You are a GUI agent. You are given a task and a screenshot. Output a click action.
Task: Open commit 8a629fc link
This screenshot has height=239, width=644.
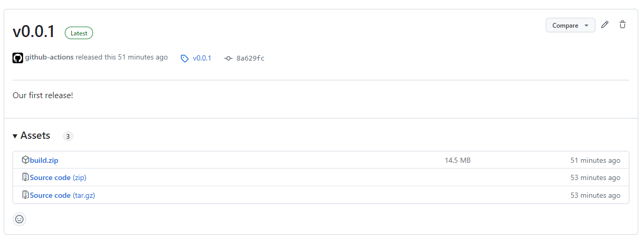point(250,58)
